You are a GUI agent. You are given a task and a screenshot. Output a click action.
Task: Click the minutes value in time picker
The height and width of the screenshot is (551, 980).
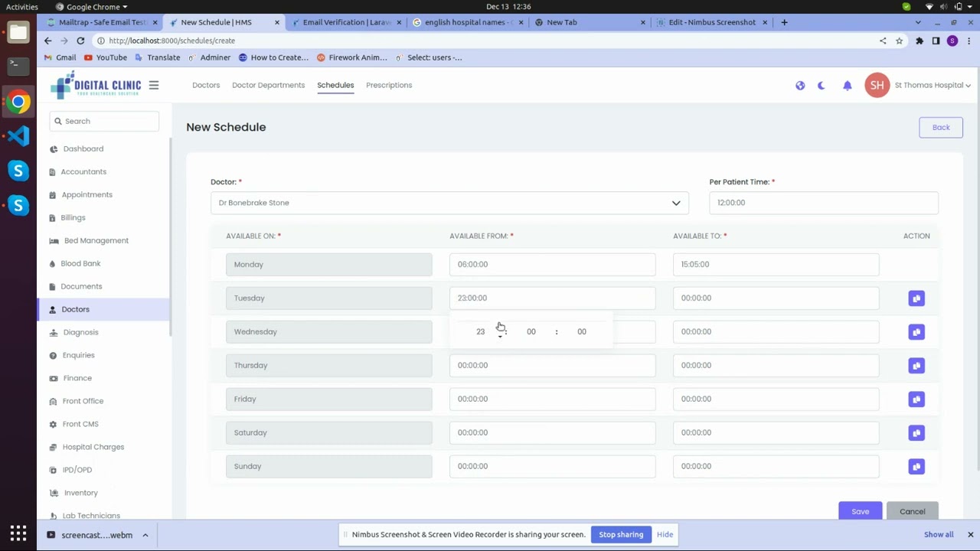531,331
